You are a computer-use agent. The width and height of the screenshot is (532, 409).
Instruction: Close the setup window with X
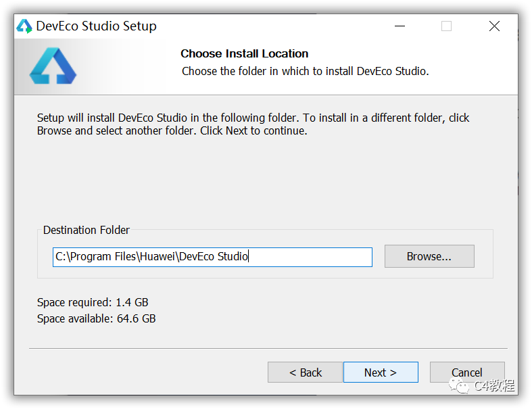coord(494,26)
